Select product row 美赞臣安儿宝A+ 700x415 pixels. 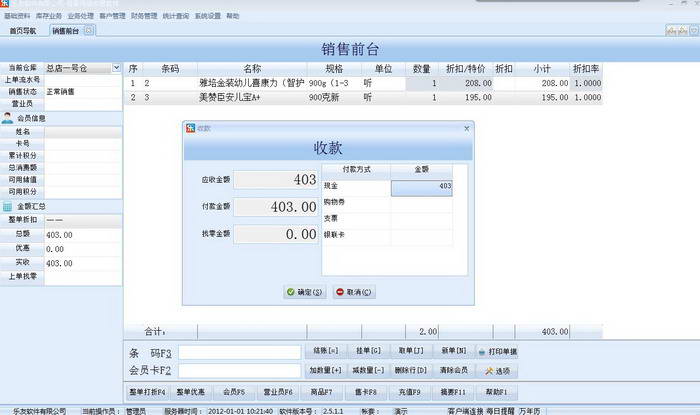coord(363,98)
